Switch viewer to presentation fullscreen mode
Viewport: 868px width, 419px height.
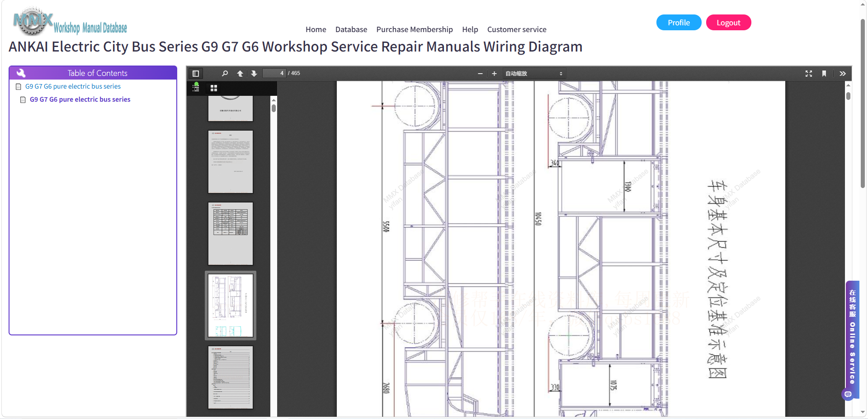809,73
